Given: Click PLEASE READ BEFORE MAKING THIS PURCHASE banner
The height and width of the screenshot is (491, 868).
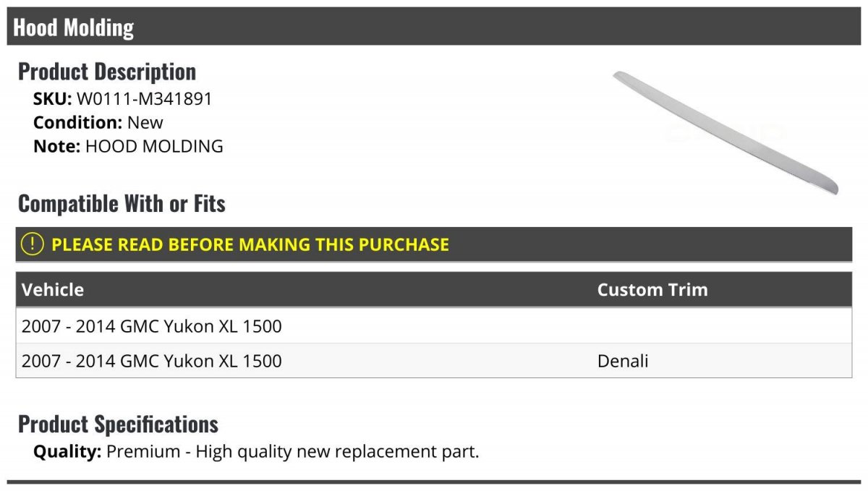Looking at the screenshot, I should pos(434,244).
